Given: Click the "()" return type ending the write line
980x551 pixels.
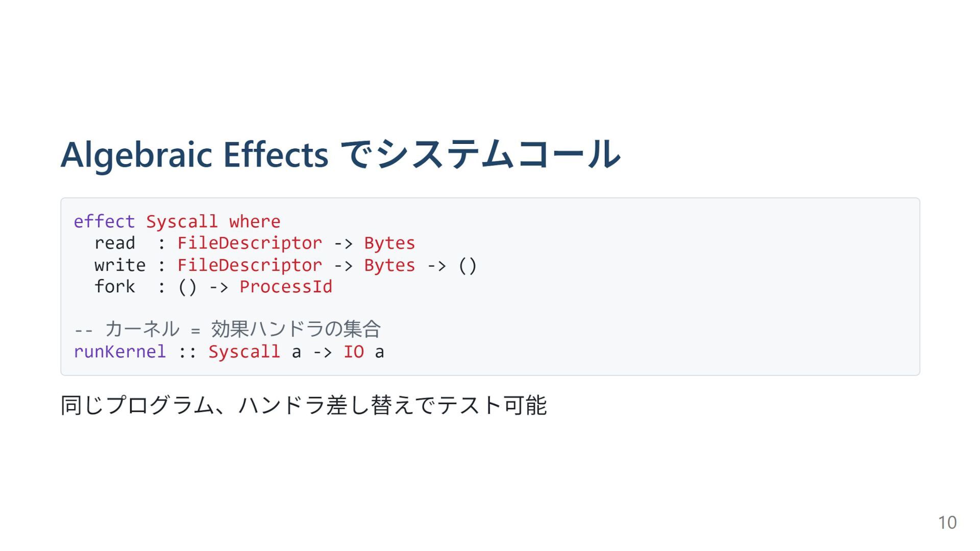Looking at the screenshot, I should [x=467, y=265].
